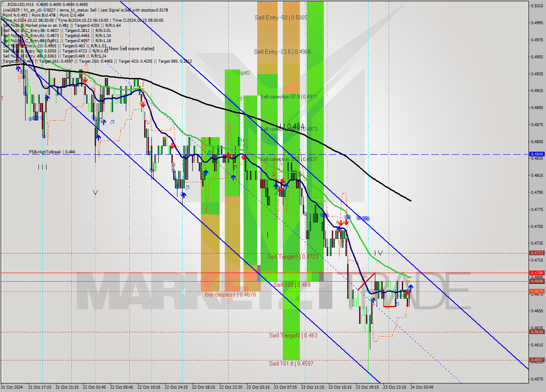Screen dimensions: 546x392
Task: Click the 0.4775 price scale value
Action: coord(537,209)
